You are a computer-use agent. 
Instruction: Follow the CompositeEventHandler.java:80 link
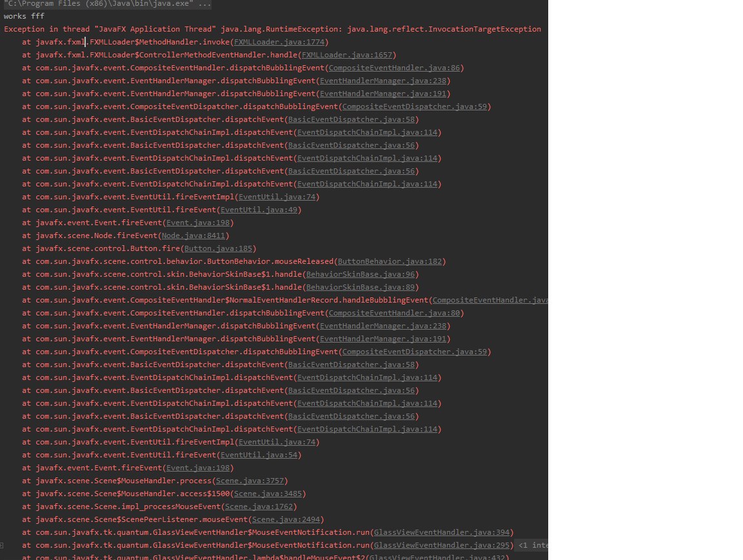pos(394,313)
